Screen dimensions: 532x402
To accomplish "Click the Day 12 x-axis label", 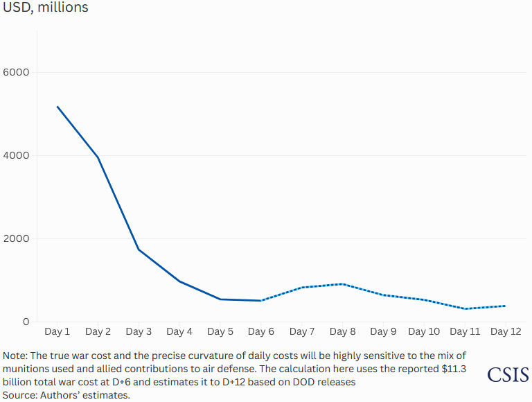I will click(x=506, y=332).
